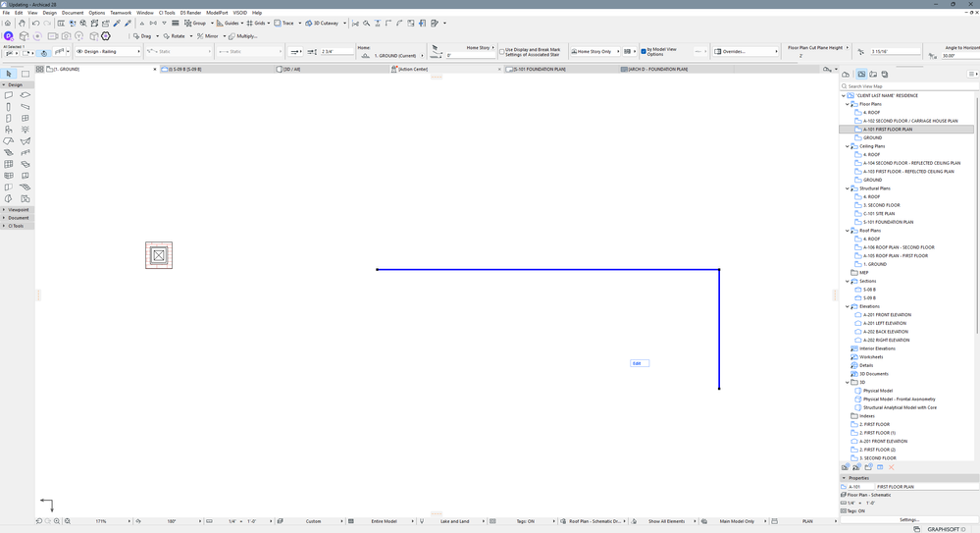Select the Shell tool in toolbox

tap(25, 141)
